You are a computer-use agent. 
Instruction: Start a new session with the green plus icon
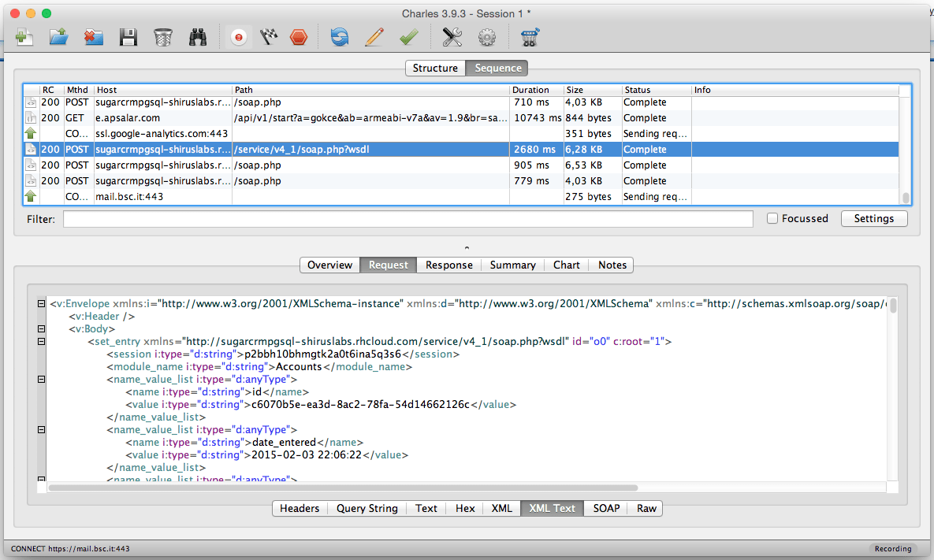(x=24, y=38)
